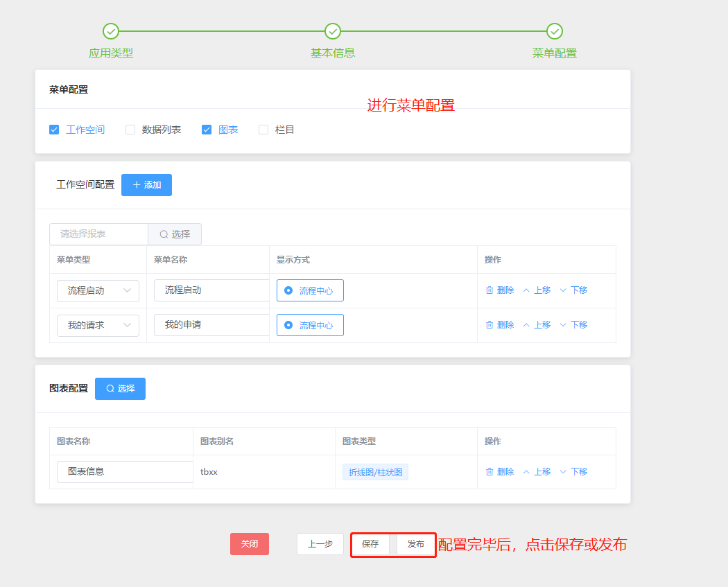The height and width of the screenshot is (587, 728).
Task: Click the 基本信息 step circle icon
Action: 333,31
